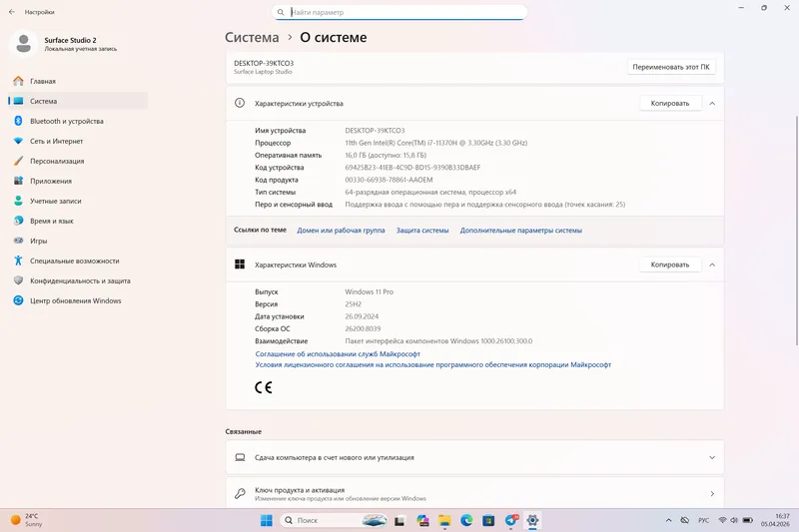
Task: Expand Сдача компьютера в счет нового
Action: coord(474,457)
